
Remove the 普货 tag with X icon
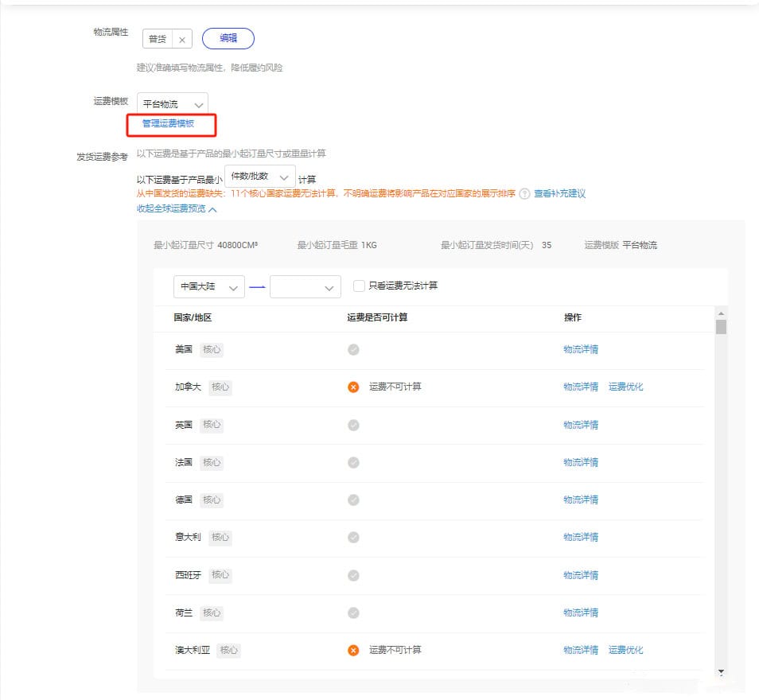[181, 39]
